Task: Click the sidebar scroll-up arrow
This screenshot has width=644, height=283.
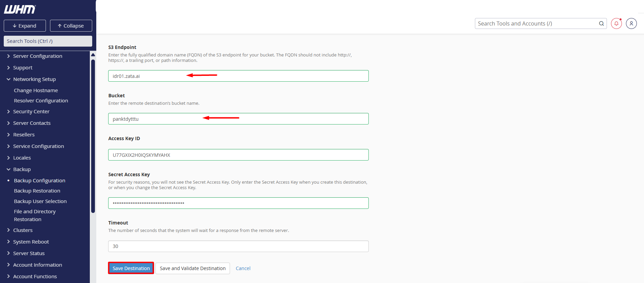Action: click(93, 55)
